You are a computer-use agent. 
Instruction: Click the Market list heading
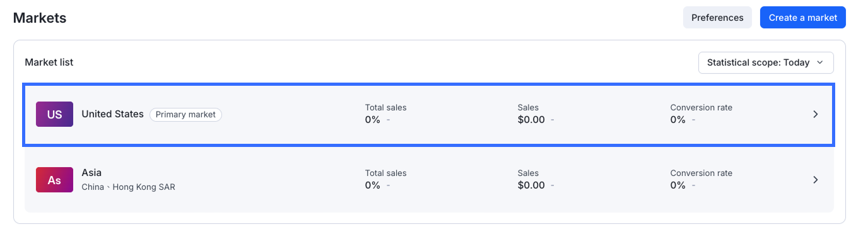(49, 62)
